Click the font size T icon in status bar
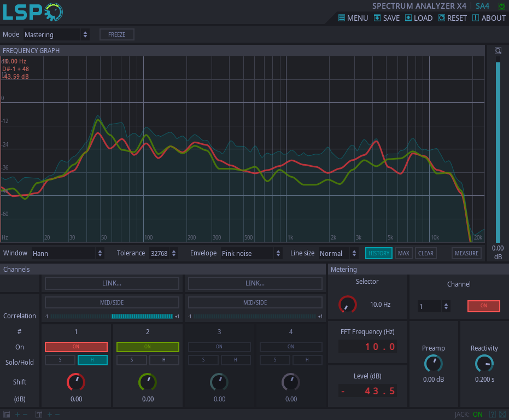Image resolution: width=509 pixels, height=420 pixels. pyautogui.click(x=39, y=415)
